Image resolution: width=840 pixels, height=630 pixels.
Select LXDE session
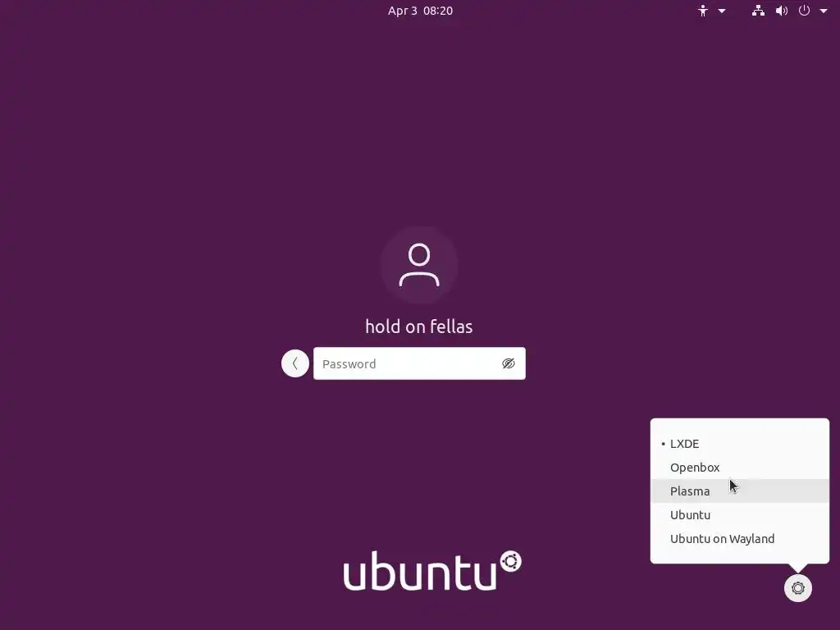pyautogui.click(x=739, y=444)
